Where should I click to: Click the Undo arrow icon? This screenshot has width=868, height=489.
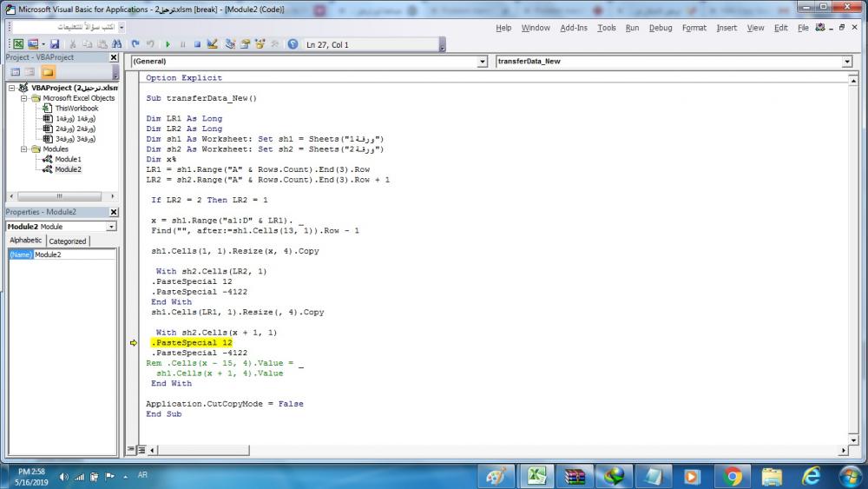tap(135, 44)
